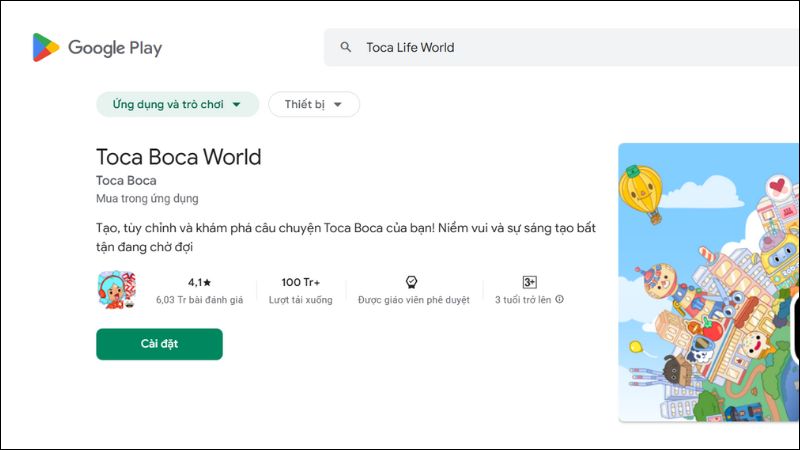
Task: Click the Google Play triangle logo
Action: pyautogui.click(x=45, y=47)
